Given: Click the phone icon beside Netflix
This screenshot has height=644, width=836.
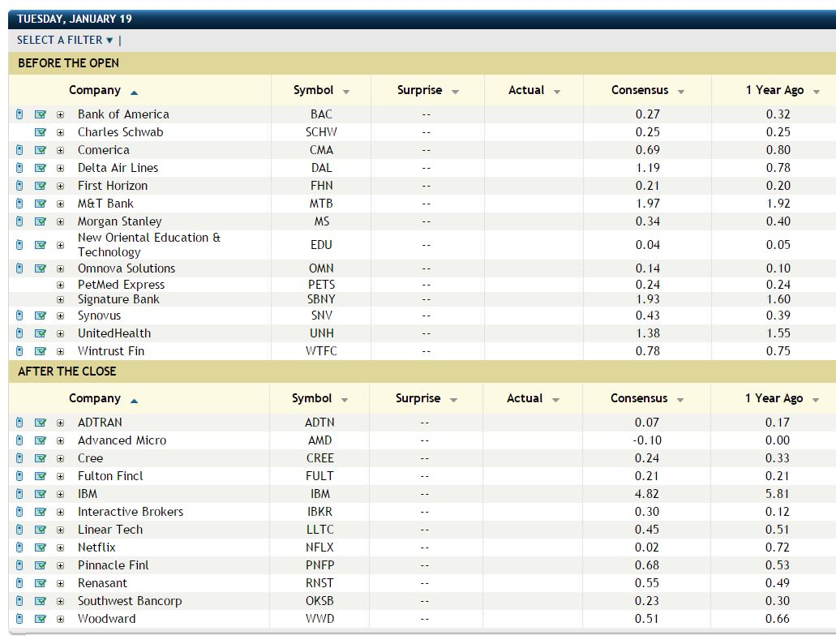Looking at the screenshot, I should pos(19,547).
